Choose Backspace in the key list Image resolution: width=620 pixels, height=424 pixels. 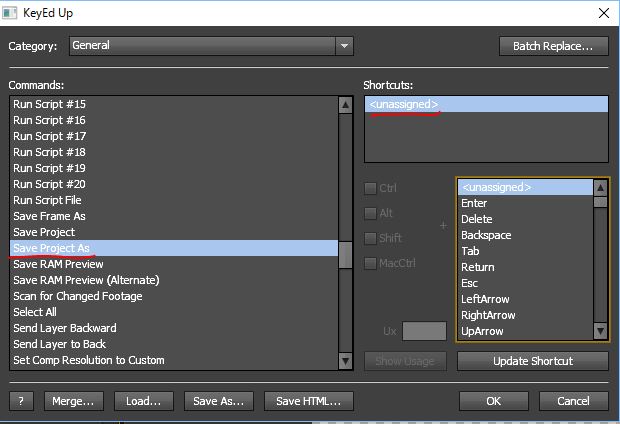485,235
